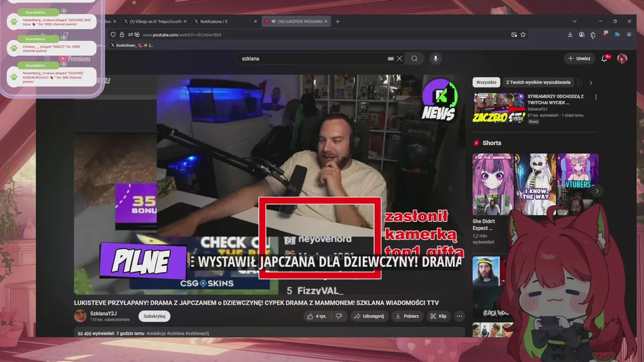Open the 'STREAMERZY ODCHODZĄ Z TWITCHA' thumbnail
This screenshot has width=644, height=362.
tap(499, 108)
